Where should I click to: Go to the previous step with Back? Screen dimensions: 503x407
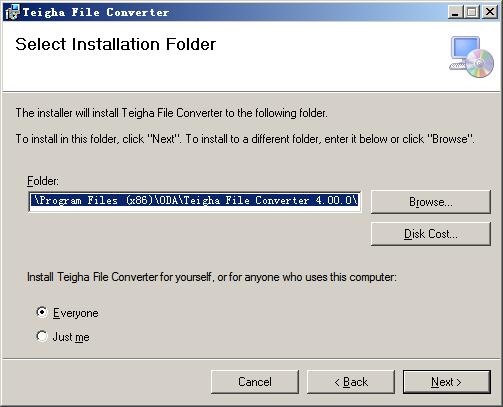351,382
